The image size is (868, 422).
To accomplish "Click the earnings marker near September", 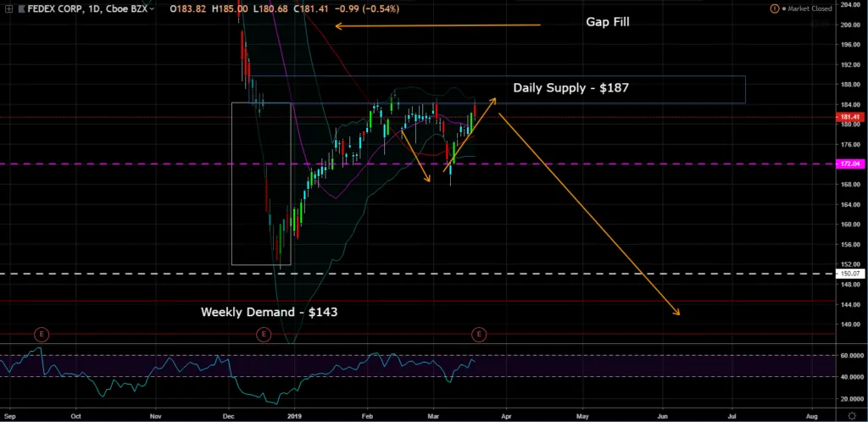I will click(x=39, y=335).
